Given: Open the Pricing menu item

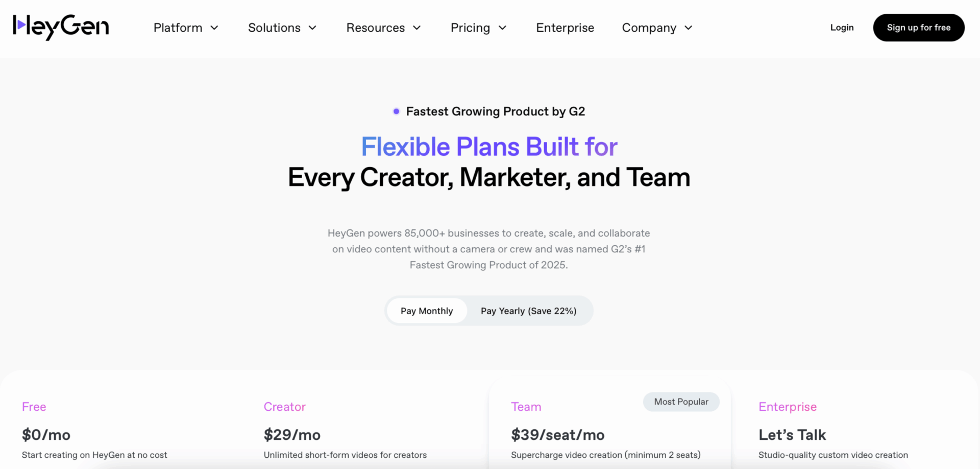Looking at the screenshot, I should point(470,28).
